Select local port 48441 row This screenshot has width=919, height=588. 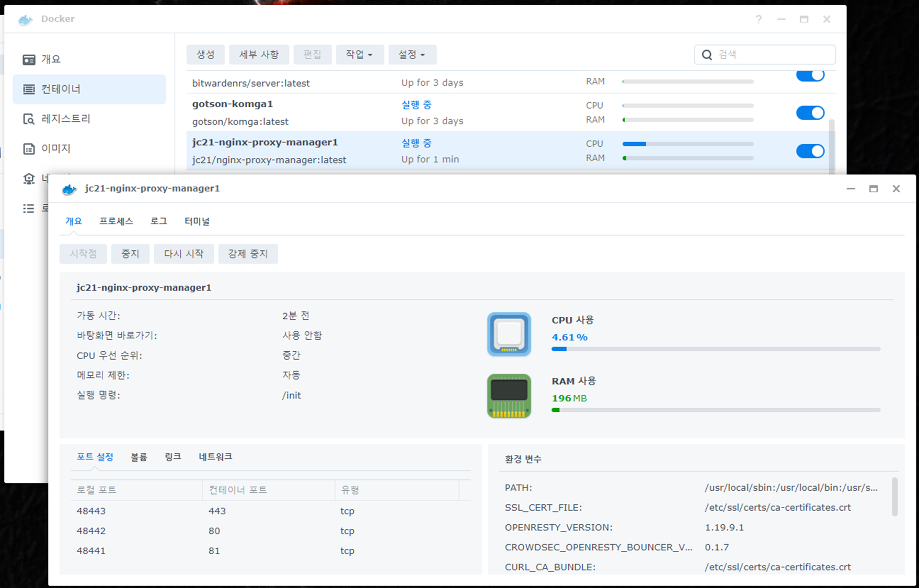coord(271,550)
